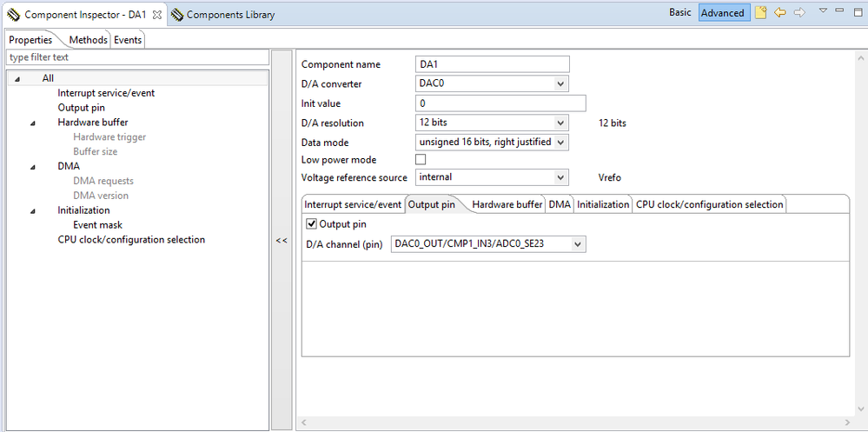Open the D/A converter dropdown
Image resolution: width=868 pixels, height=432 pixels.
(560, 83)
